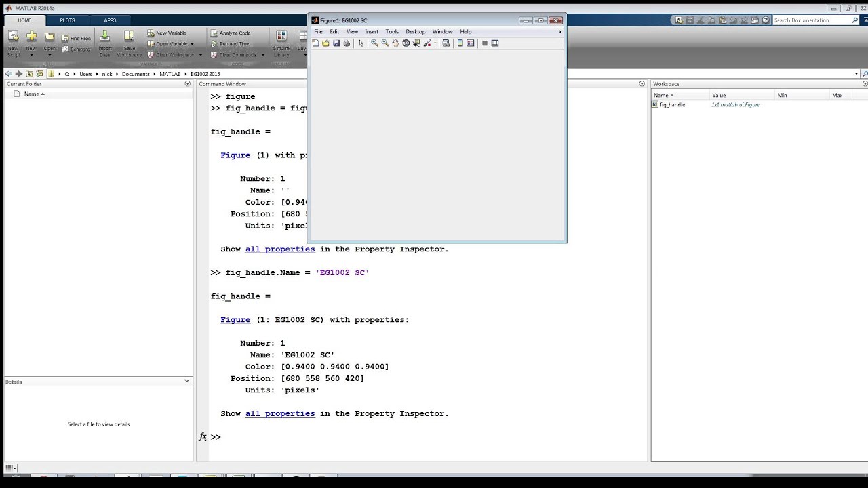Viewport: 868px width, 488px height.
Task: Click the Save Workspace icon
Action: click(x=129, y=37)
